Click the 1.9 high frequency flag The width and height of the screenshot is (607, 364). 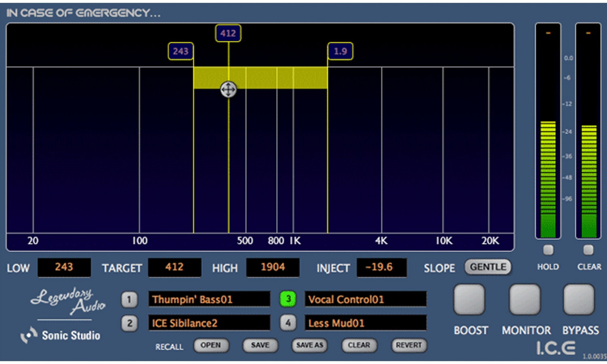(x=340, y=51)
